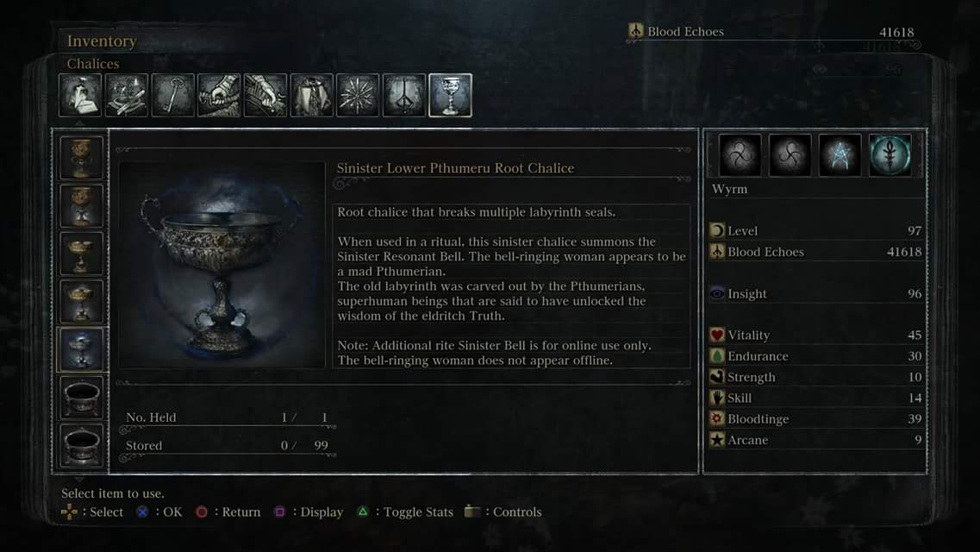980x552 pixels.
Task: Switch to the Key Items category icon
Action: click(x=172, y=95)
